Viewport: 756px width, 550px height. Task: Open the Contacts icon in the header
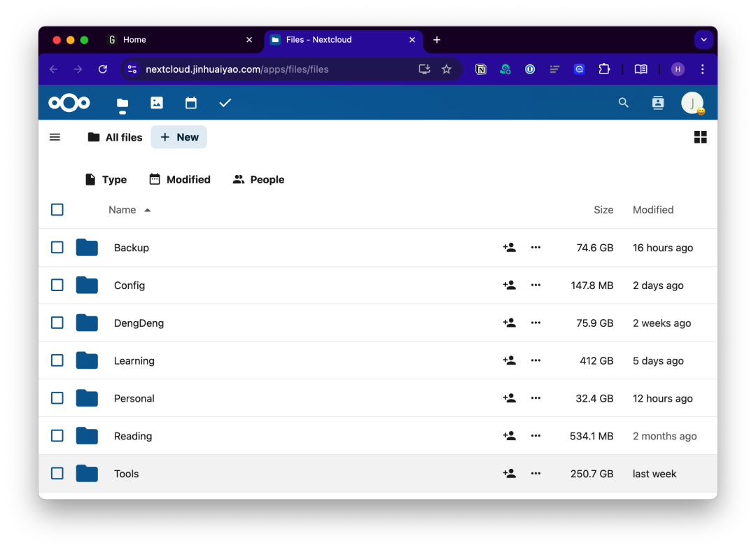(657, 102)
